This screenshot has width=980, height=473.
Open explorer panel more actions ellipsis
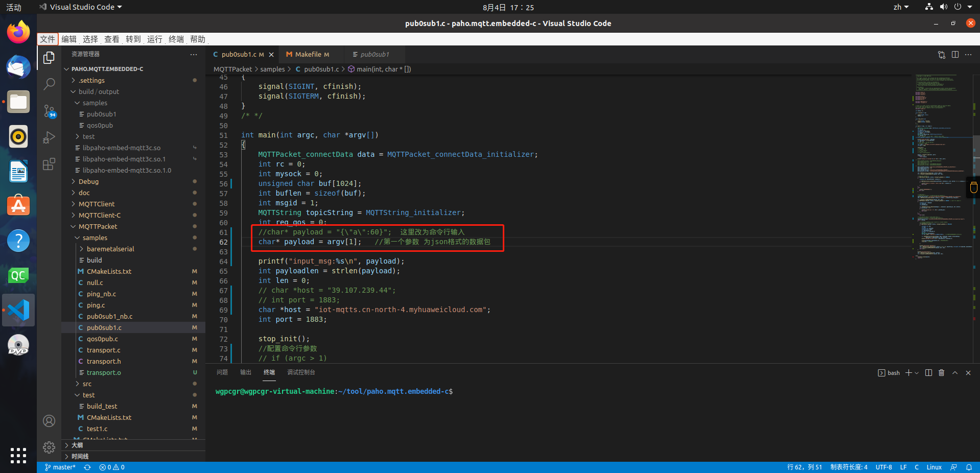194,54
